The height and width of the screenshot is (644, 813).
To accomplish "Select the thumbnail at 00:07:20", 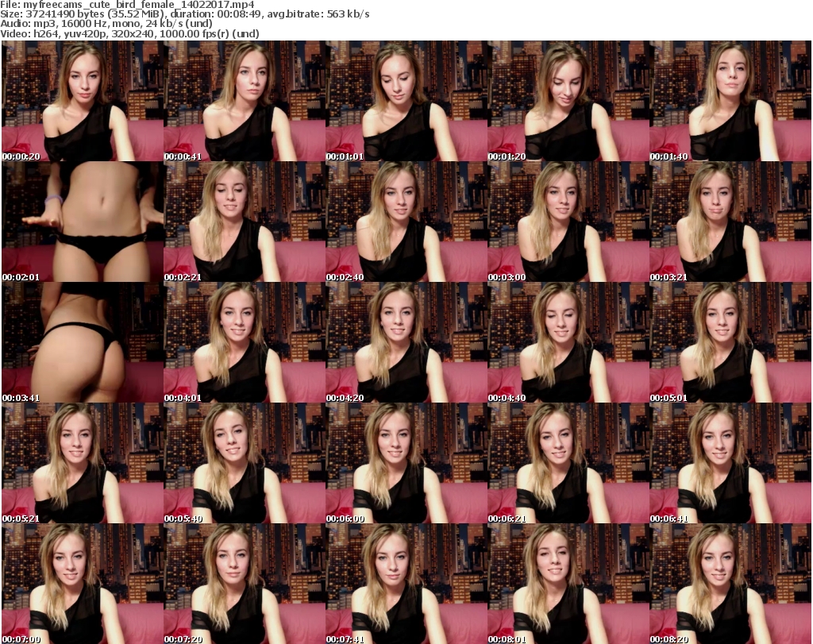I will (245, 584).
